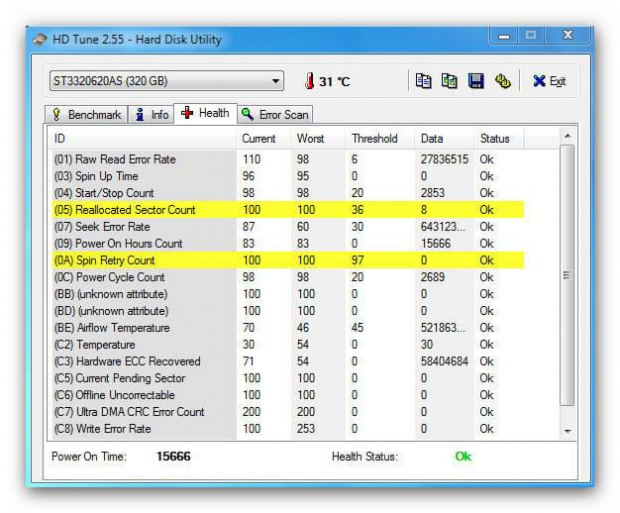Select the (C2) Temperature row
Image resolution: width=620 pixels, height=513 pixels.
pyautogui.click(x=287, y=345)
